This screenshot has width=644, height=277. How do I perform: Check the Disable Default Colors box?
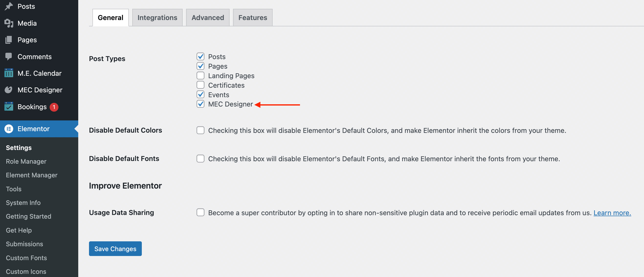200,130
